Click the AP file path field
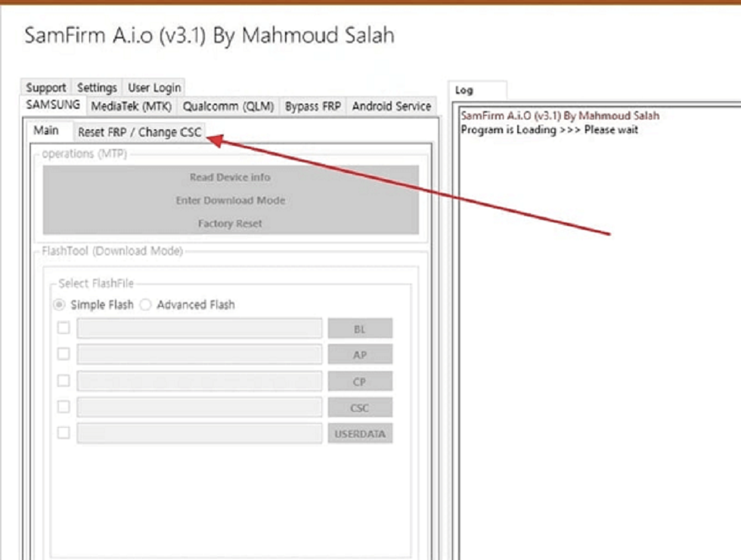 [x=200, y=354]
